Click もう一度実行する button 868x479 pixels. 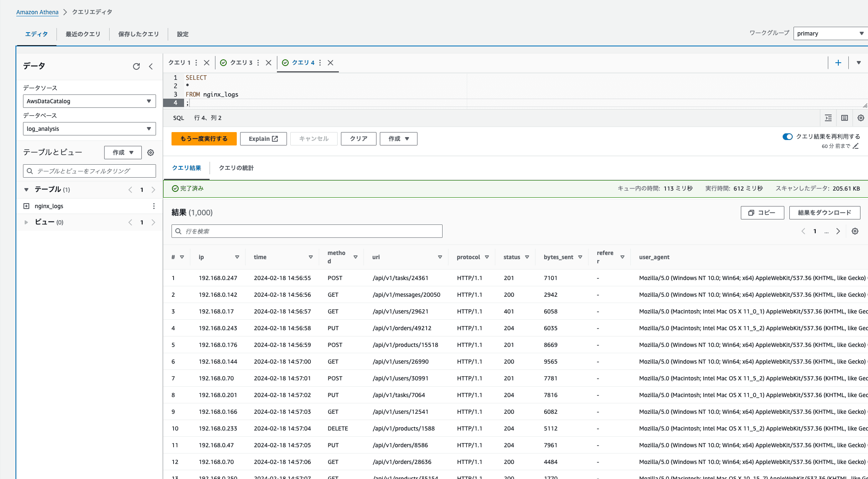(204, 139)
